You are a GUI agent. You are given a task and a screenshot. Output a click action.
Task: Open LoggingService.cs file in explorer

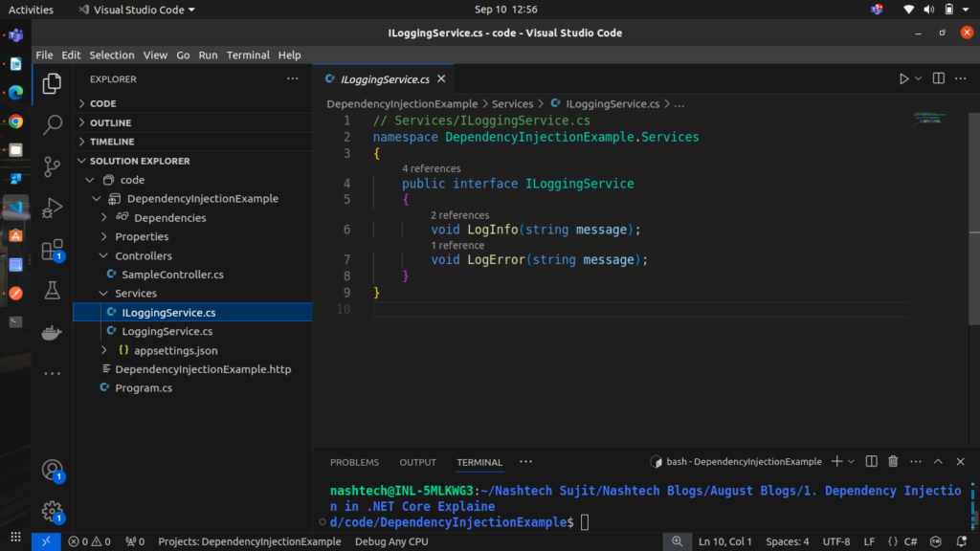[x=167, y=331]
